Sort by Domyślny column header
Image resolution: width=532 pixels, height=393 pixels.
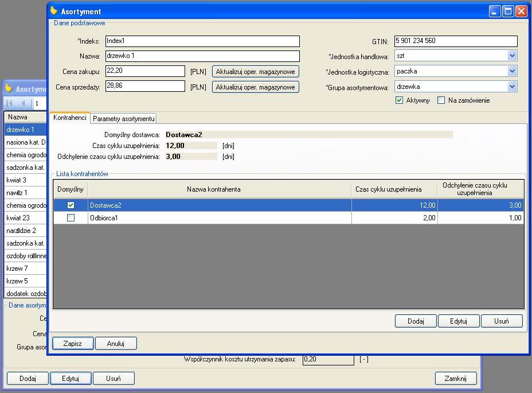[71, 189]
